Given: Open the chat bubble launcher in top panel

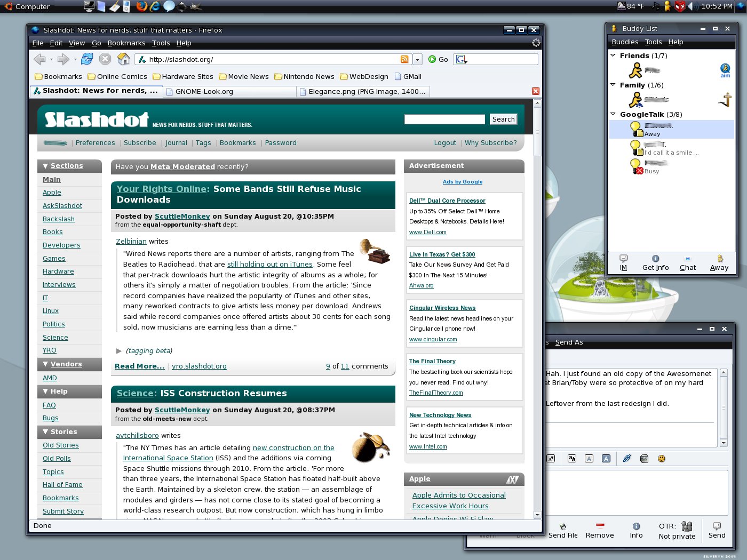Looking at the screenshot, I should point(169,6).
